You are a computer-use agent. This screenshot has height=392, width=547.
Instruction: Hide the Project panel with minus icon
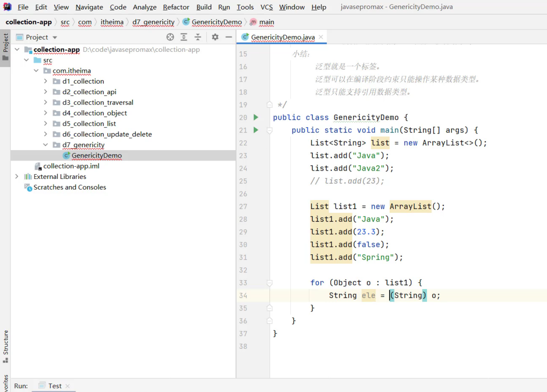pyautogui.click(x=229, y=37)
